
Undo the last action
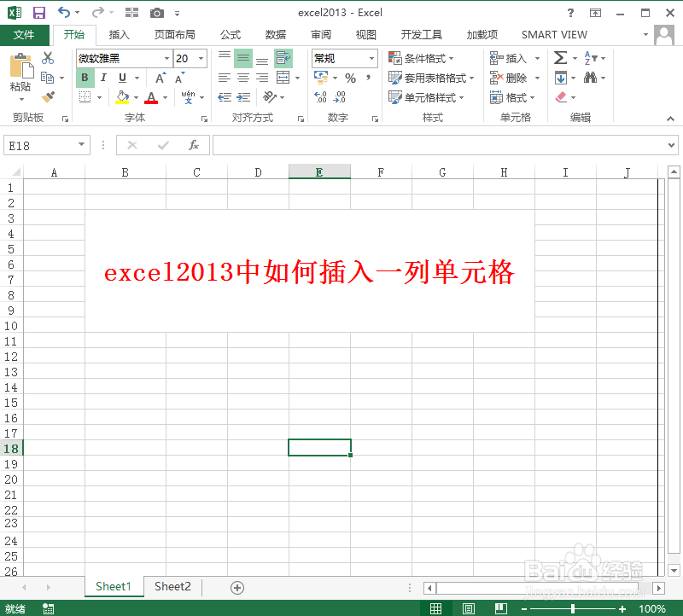pos(64,12)
